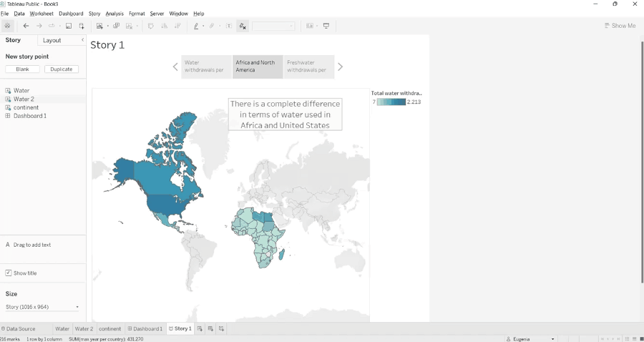The image size is (644, 342).
Task: Click the Clear Sheet toolbar icon
Action: click(x=129, y=26)
